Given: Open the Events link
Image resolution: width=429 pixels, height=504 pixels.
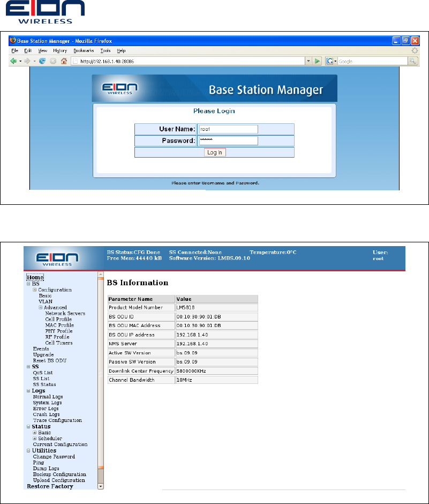Looking at the screenshot, I should point(41,349).
